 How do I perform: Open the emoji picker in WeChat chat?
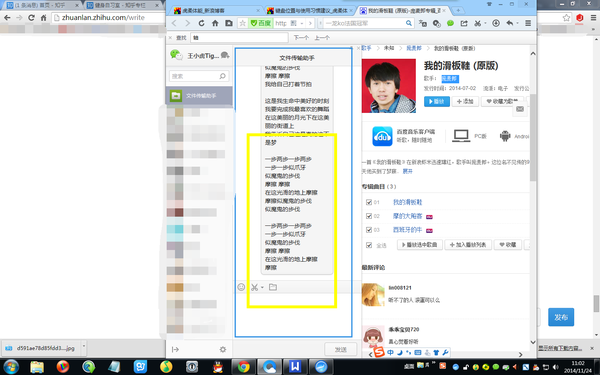click(x=241, y=287)
